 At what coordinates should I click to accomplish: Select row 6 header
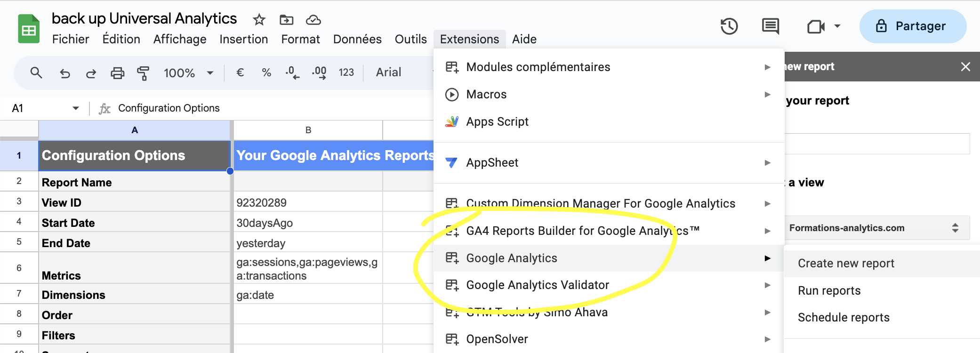coord(19,268)
